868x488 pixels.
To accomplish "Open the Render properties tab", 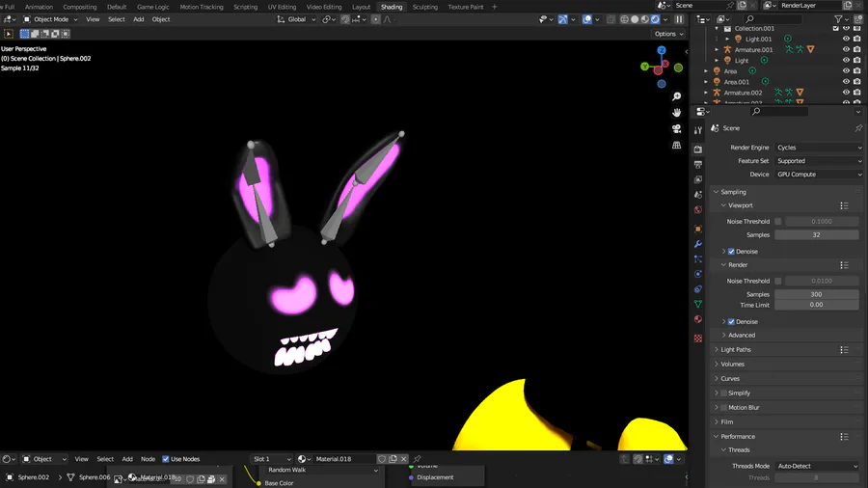I will click(x=698, y=149).
